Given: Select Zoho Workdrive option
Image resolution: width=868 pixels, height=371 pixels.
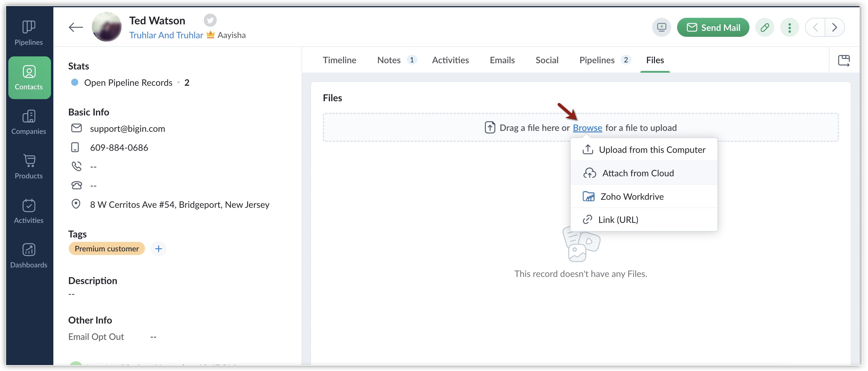Looking at the screenshot, I should (x=632, y=196).
